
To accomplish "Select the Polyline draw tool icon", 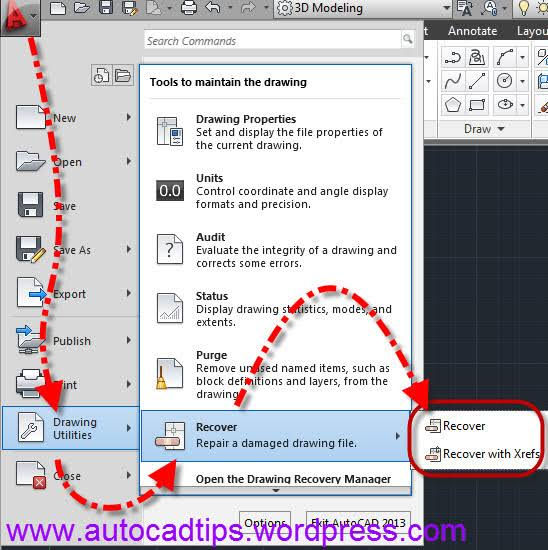I will tap(453, 57).
